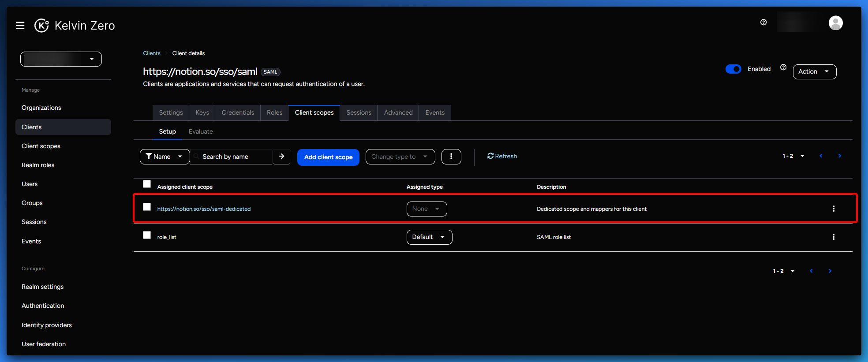Open Clients in the sidebar

point(63,127)
